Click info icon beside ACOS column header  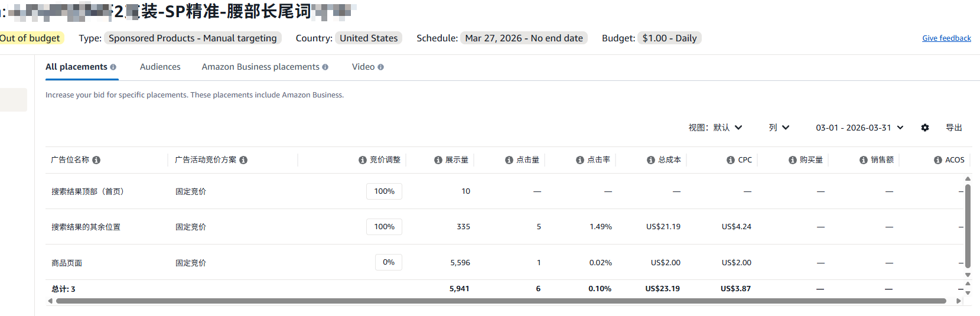click(x=938, y=160)
